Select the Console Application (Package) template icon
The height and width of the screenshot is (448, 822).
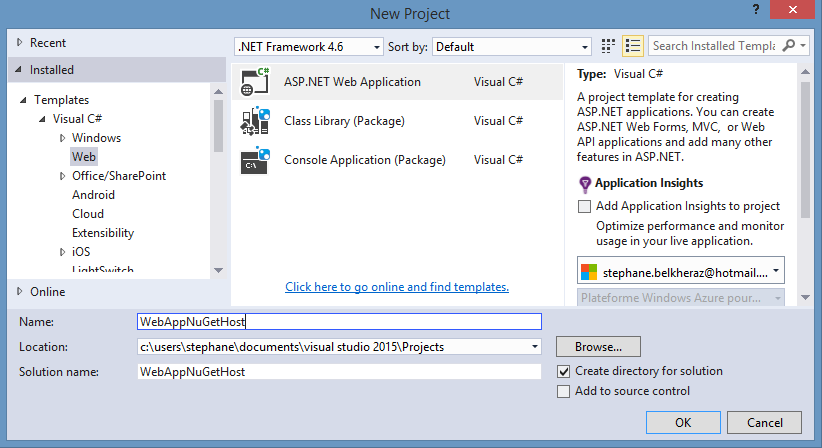(x=255, y=160)
